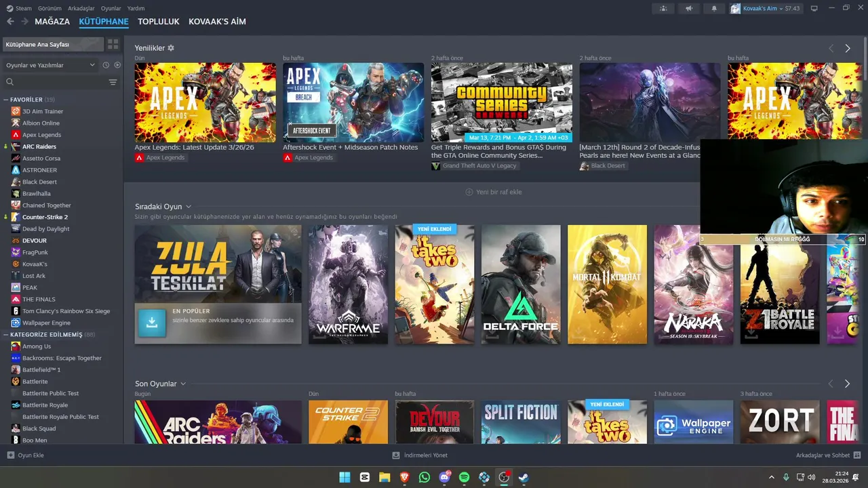Go back with the left arrow navigation icon
This screenshot has height=488, width=868.
pos(10,22)
